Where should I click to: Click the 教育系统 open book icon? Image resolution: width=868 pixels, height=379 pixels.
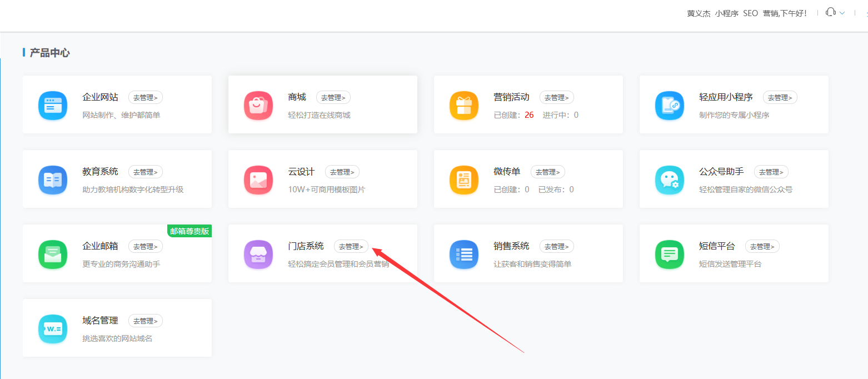click(53, 180)
